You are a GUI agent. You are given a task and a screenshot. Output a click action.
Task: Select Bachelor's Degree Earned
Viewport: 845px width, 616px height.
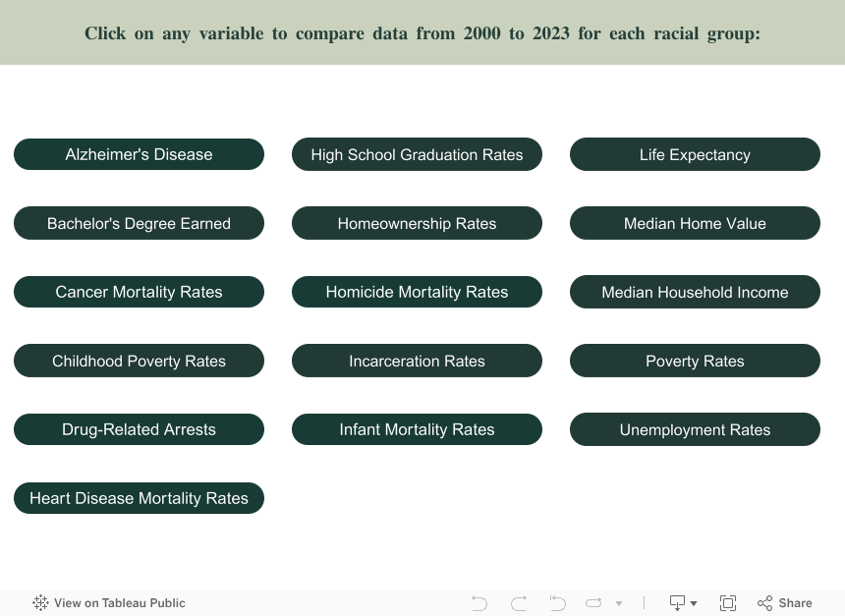click(x=139, y=223)
